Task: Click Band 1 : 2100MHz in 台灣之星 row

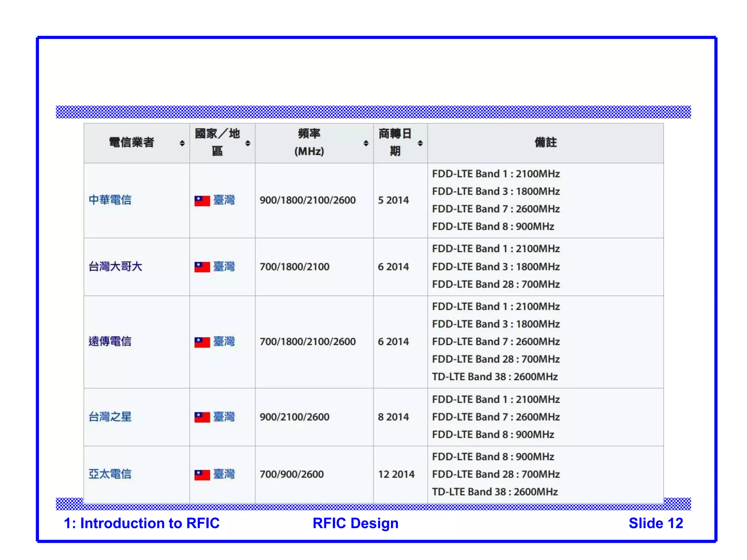Action: tap(496, 400)
